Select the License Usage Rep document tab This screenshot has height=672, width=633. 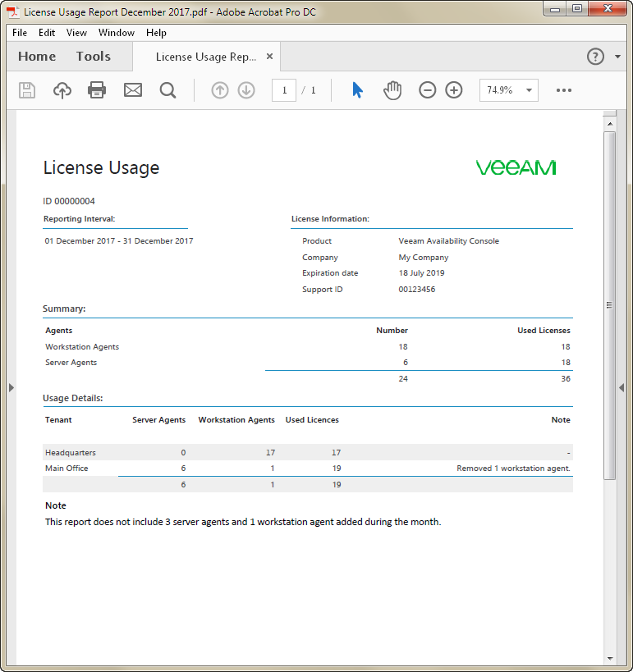206,57
